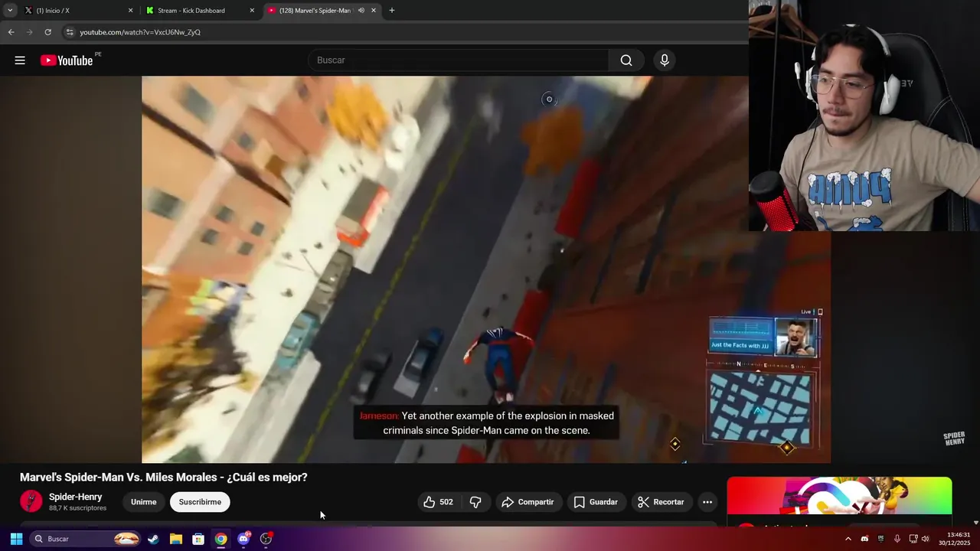The width and height of the screenshot is (980, 551).
Task: Reload the YouTube page
Action: click(47, 32)
